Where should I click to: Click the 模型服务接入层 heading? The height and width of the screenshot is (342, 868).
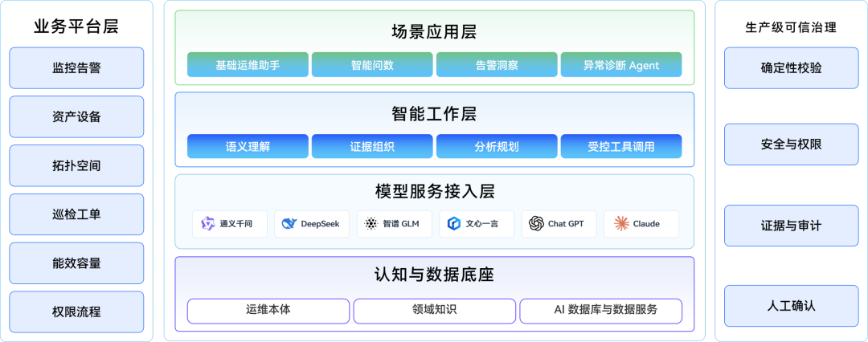(435, 192)
